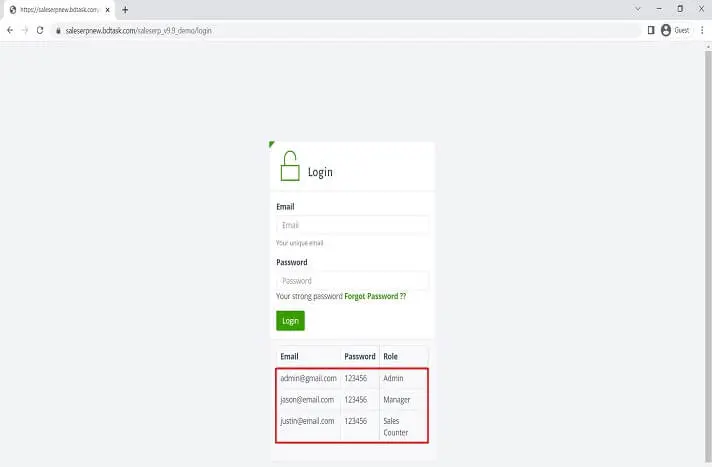
Task: Open new tab with plus icon
Action: click(x=125, y=10)
